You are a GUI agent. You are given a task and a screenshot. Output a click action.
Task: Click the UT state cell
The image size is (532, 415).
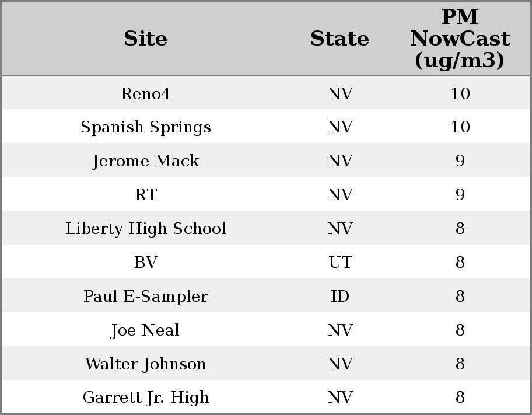(x=339, y=263)
